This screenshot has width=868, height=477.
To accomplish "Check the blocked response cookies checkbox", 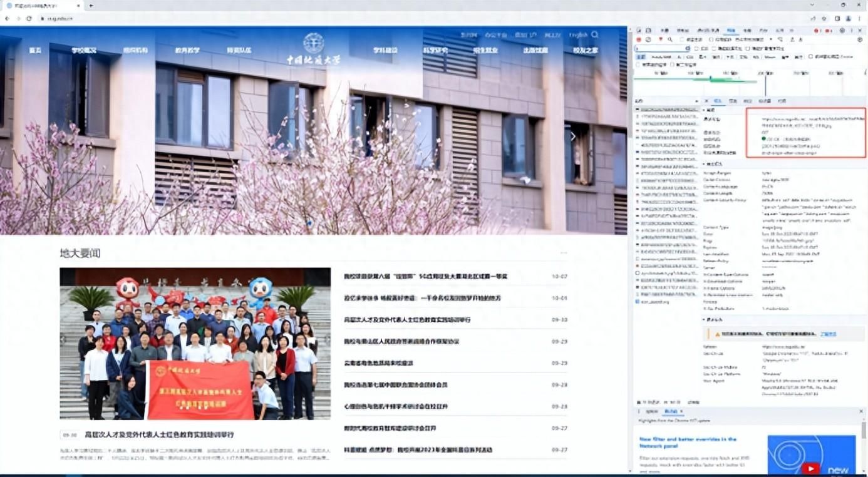I will click(810, 56).
